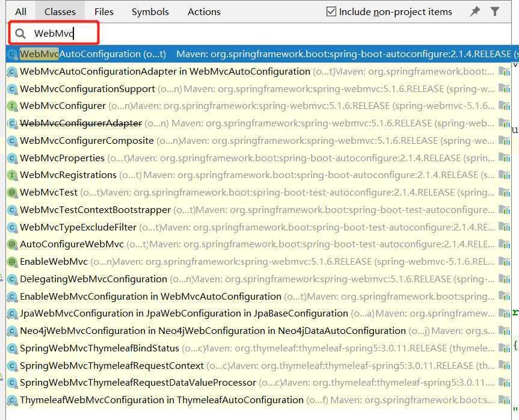Screen dimensions: 519x420
Task: Select DelegatingWebMvcConfiguration result
Action: point(259,279)
